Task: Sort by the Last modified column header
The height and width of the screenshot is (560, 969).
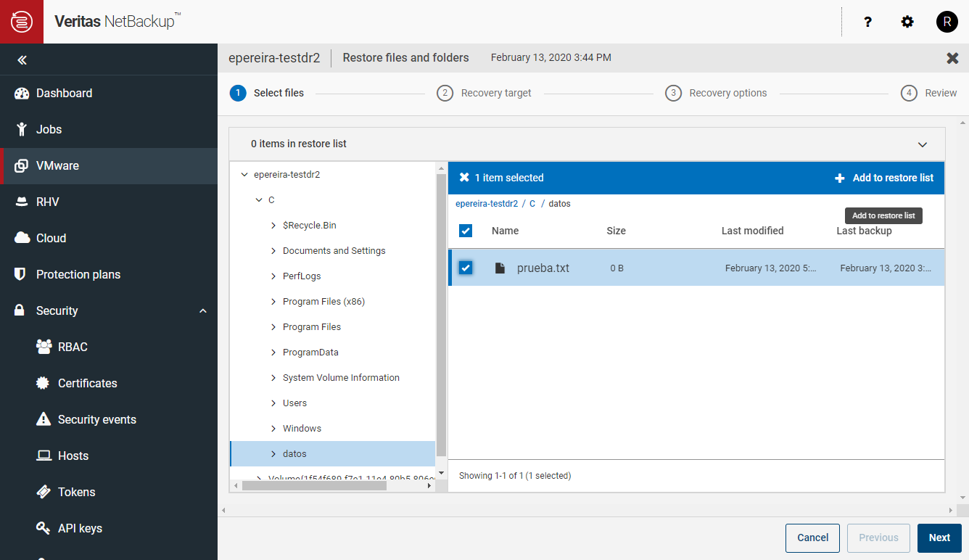Action: (752, 231)
